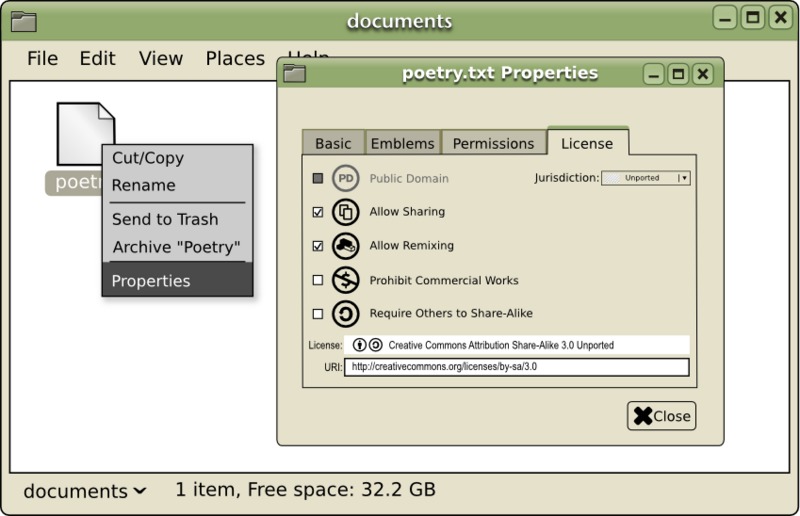
Task: Click the Share-Alike circular arrow icon
Action: tap(346, 314)
